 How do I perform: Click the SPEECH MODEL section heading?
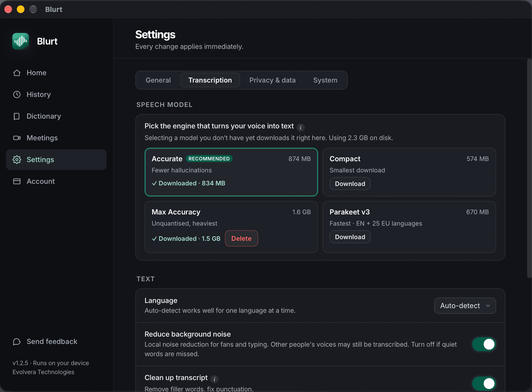coord(164,105)
